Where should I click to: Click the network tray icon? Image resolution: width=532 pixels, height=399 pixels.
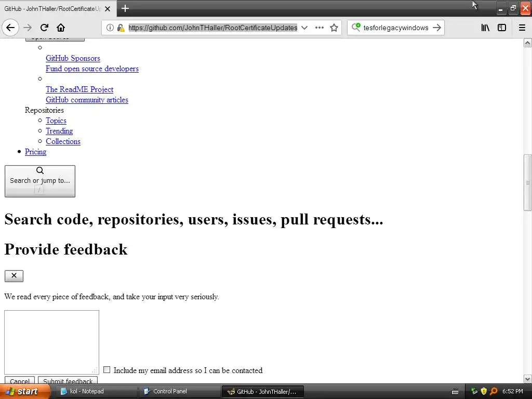[x=474, y=391]
